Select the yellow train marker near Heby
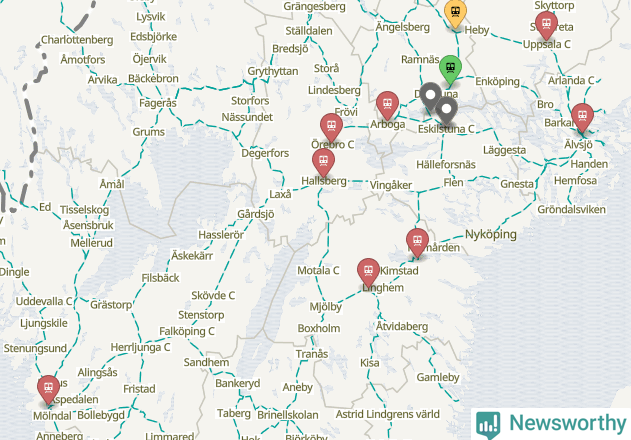Viewport: 631px width, 440px height. [x=455, y=13]
